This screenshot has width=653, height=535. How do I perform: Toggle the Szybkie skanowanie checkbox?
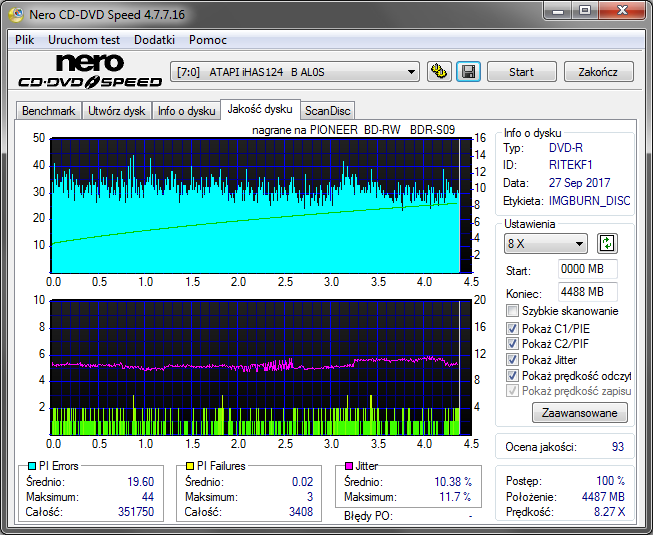[512, 311]
